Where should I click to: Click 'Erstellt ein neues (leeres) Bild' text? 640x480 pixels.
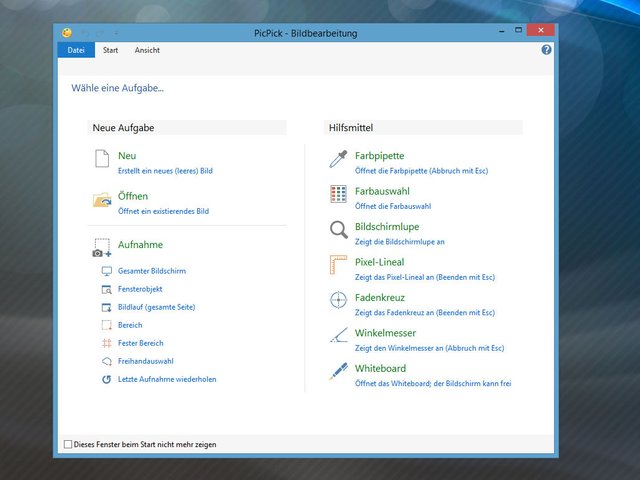165,171
